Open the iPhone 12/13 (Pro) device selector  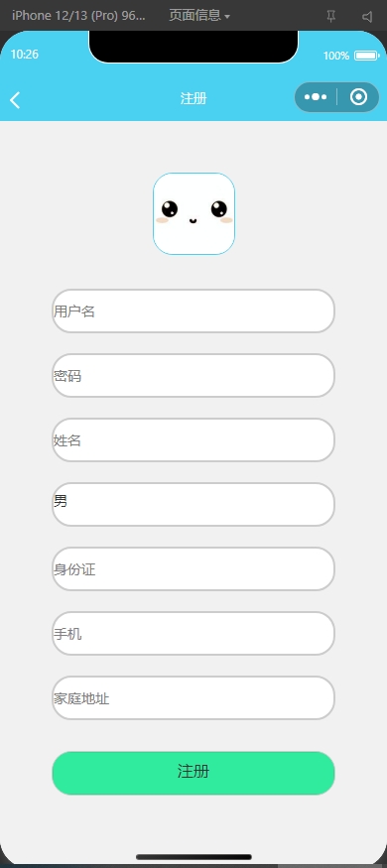pyautogui.click(x=78, y=16)
